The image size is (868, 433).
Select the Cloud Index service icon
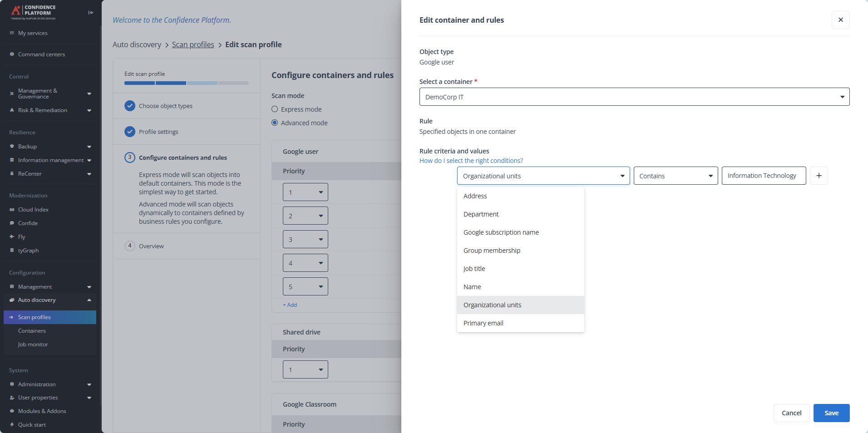(12, 209)
